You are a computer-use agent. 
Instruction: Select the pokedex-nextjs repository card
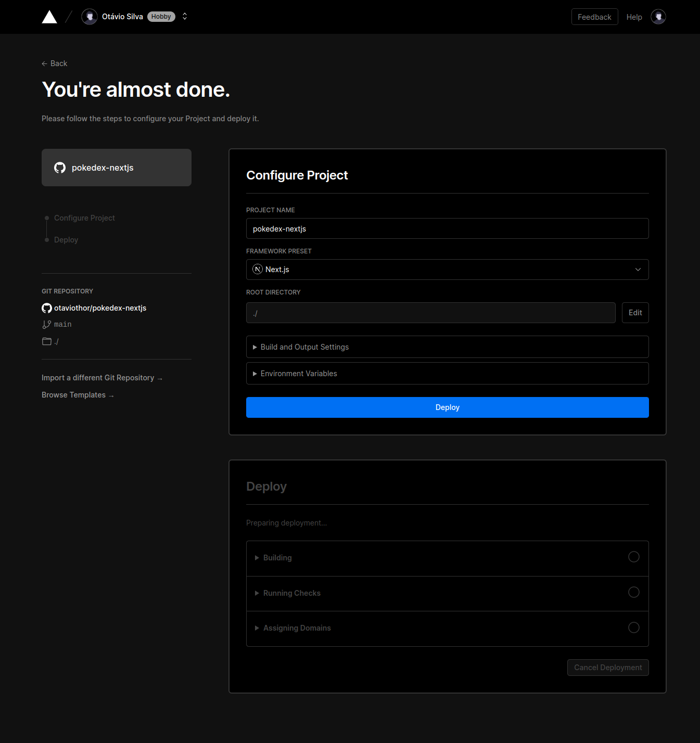[117, 168]
